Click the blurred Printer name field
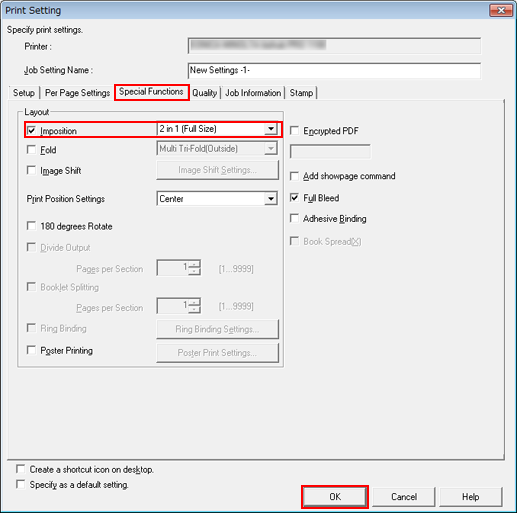Viewport: 517px width, 513px height. click(334, 46)
